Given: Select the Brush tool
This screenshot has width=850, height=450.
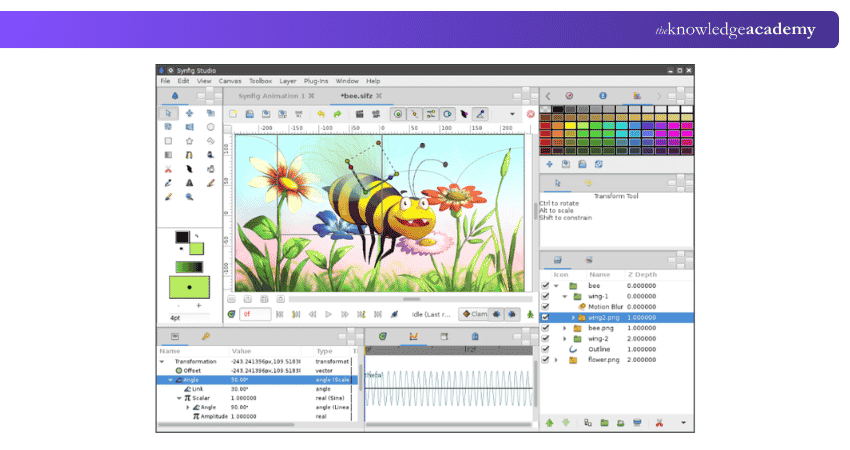Looking at the screenshot, I should coord(168,197).
